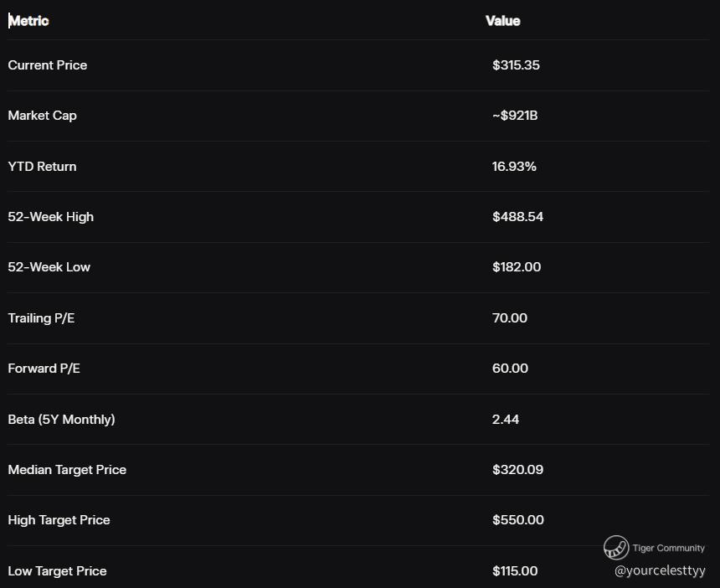Click the 52-Week Low label

[49, 267]
